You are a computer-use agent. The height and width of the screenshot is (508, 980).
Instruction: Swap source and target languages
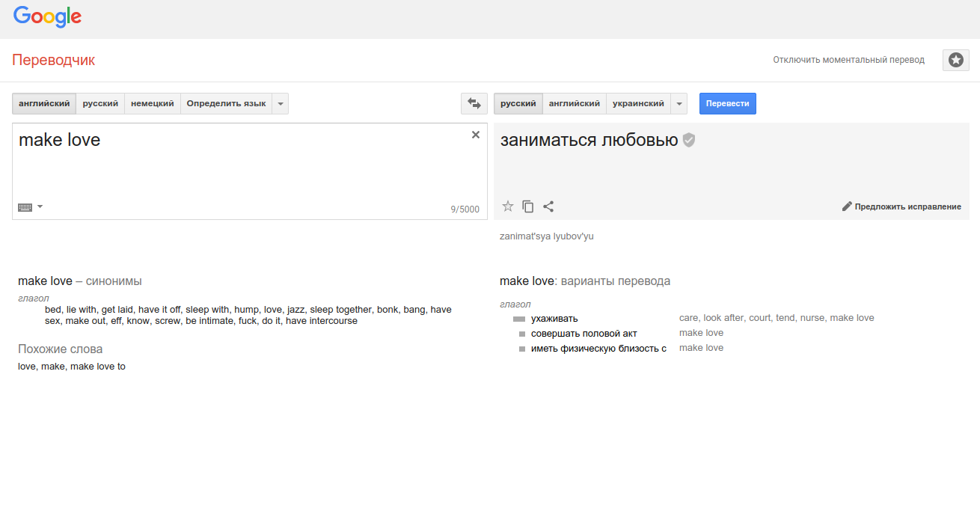[x=474, y=103]
